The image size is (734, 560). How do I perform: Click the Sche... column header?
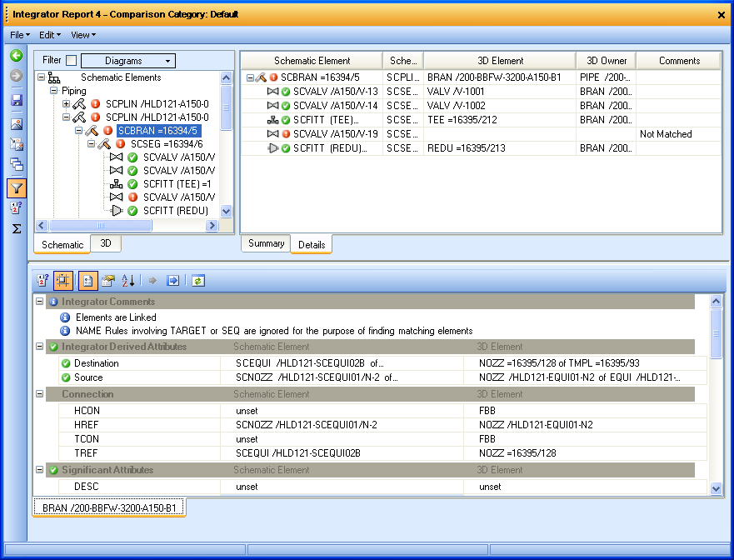coord(403,61)
